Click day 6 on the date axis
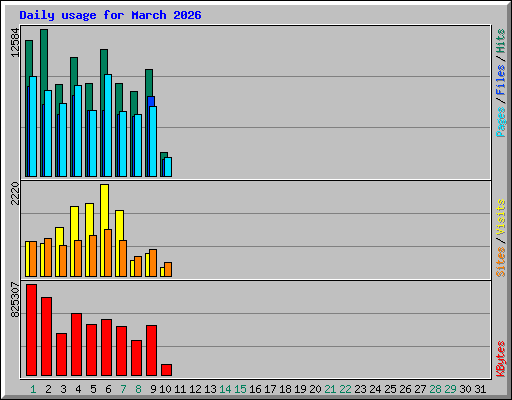This screenshot has width=512, height=400. point(108,389)
